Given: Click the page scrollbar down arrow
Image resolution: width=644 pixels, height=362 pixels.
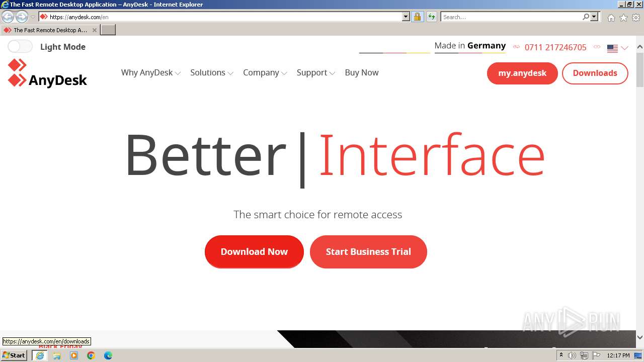Looking at the screenshot, I should tap(640, 337).
